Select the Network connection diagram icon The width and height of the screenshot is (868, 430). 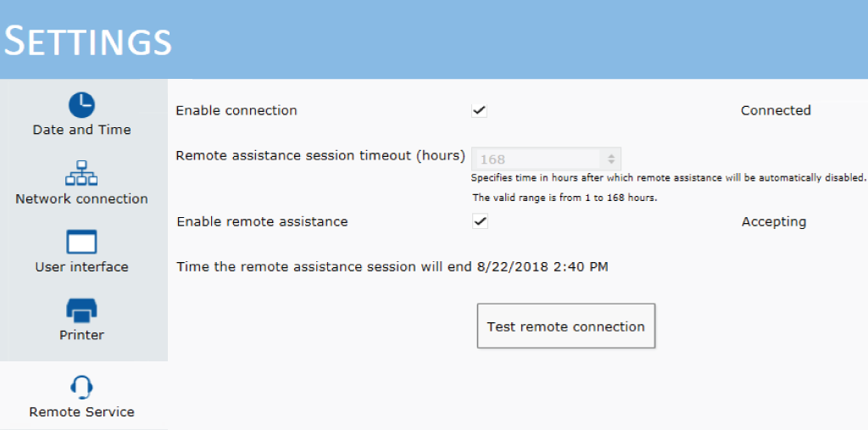(81, 173)
